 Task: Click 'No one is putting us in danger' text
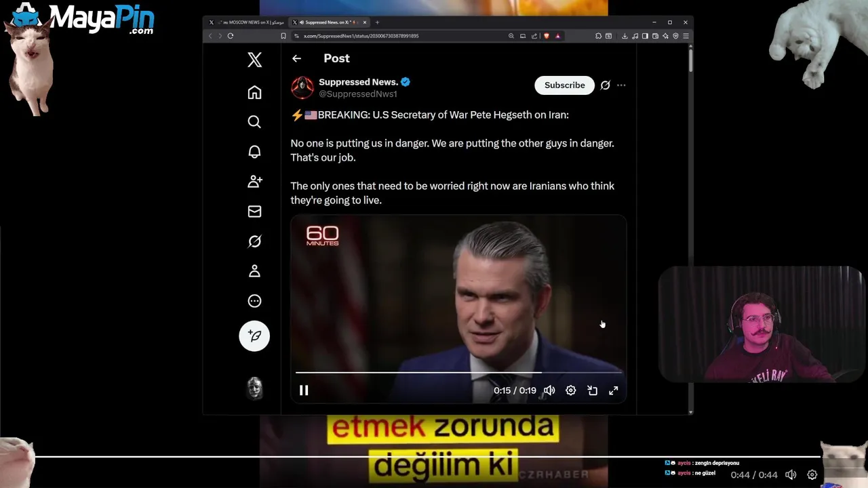360,144
